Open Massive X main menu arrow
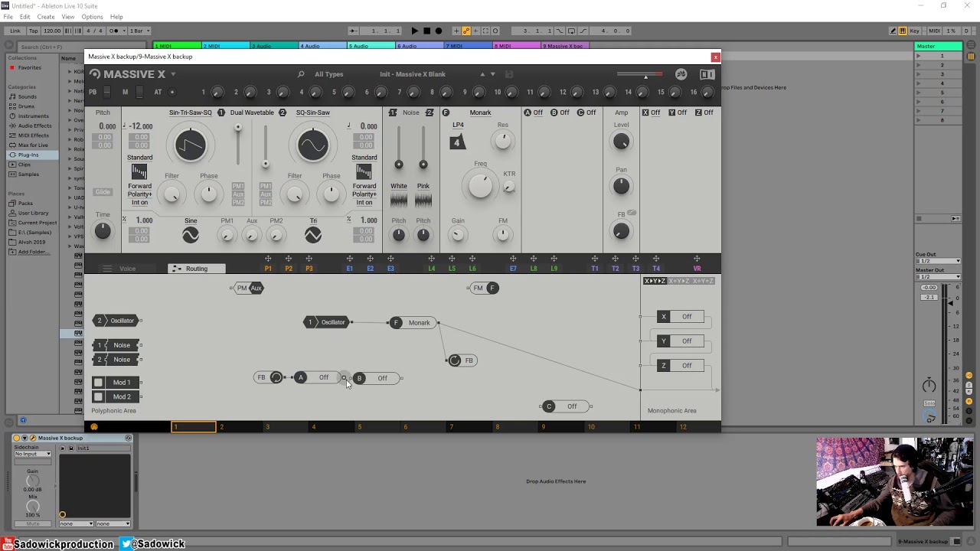This screenshot has width=980, height=551. 173,74
